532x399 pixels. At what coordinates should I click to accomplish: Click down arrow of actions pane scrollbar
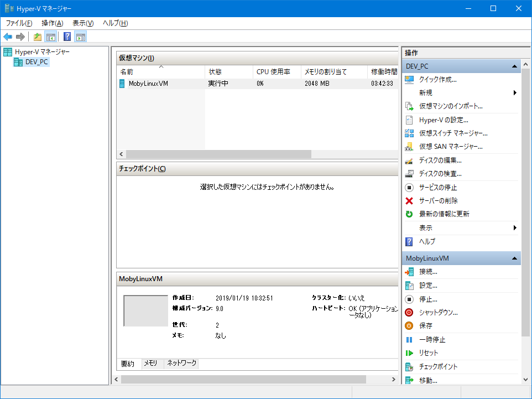525,380
